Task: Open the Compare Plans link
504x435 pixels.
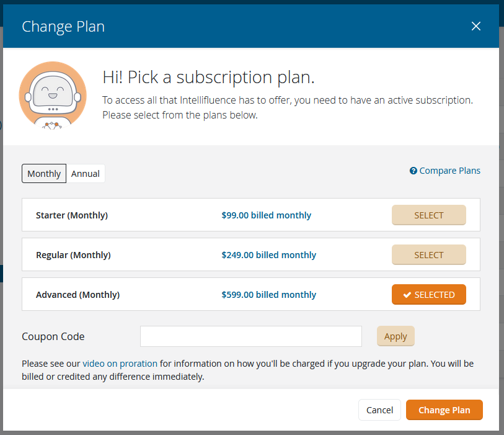Action: coord(449,171)
